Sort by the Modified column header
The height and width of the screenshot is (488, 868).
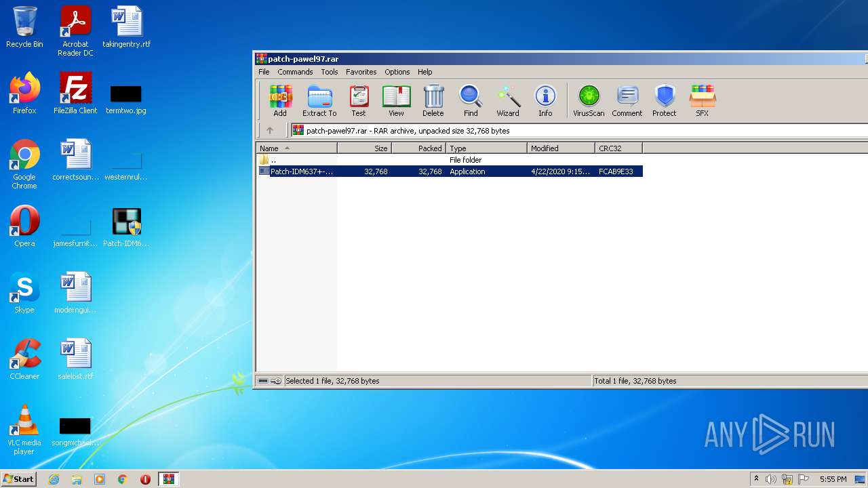coord(561,148)
